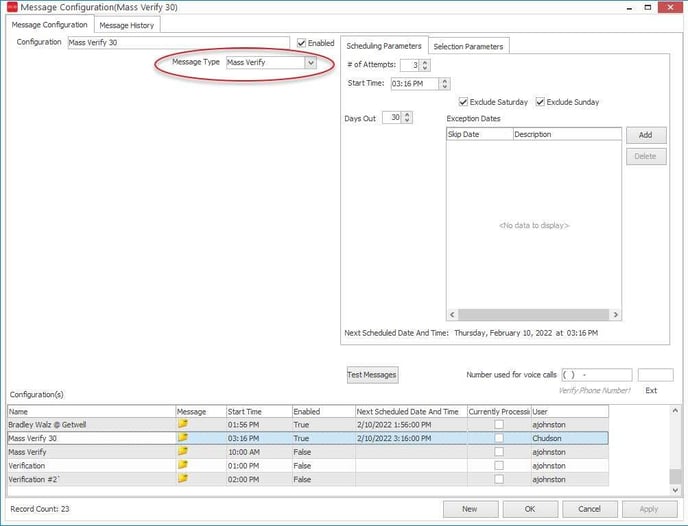Adjust the Days Out spinner
688x526 pixels.
[407, 118]
